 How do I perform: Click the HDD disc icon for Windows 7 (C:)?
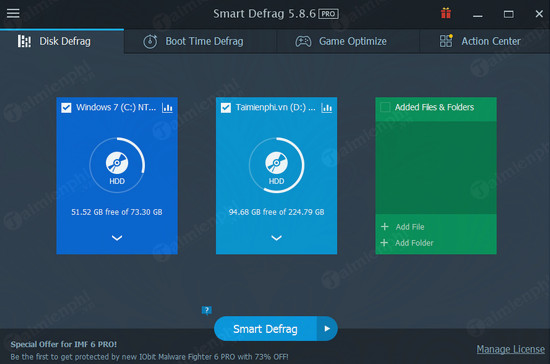coord(117,163)
